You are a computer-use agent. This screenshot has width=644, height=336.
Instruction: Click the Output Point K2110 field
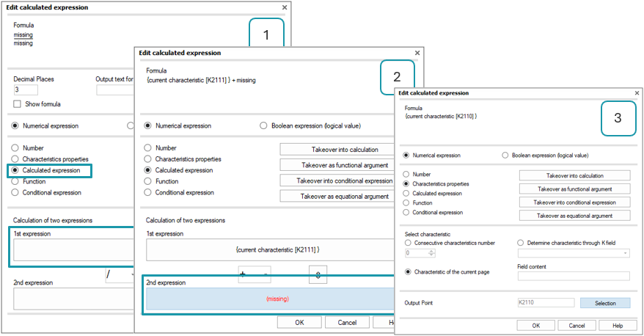point(546,303)
